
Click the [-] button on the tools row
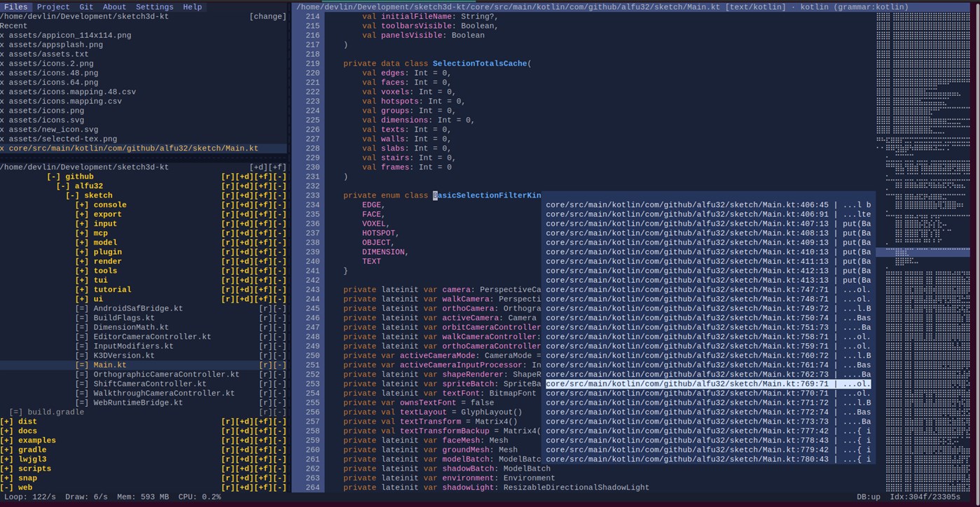point(279,271)
